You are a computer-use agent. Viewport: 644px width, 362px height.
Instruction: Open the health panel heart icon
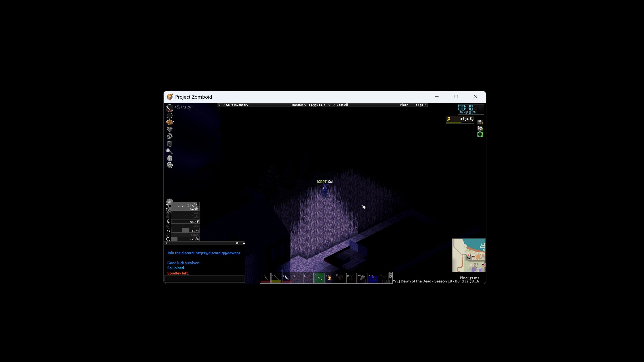coord(170,129)
